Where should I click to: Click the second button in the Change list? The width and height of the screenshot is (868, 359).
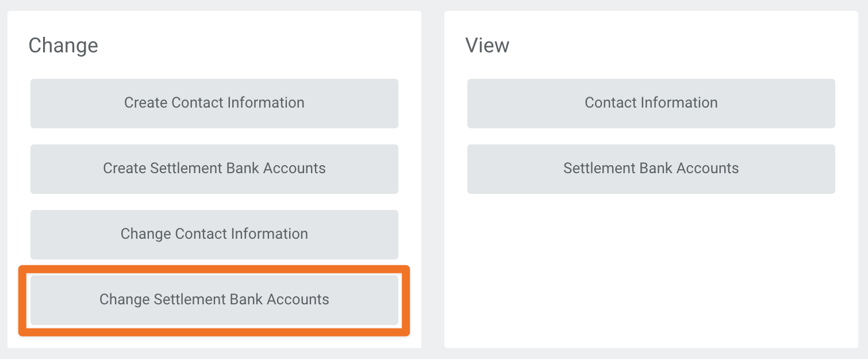click(214, 169)
